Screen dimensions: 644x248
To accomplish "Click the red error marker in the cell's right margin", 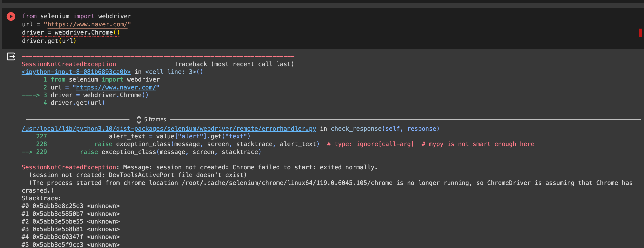I will [x=640, y=33].
